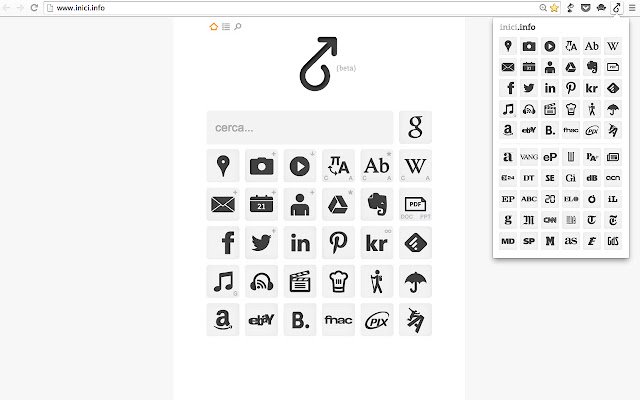The width and height of the screenshot is (640, 400).
Task: Click the inici.info title in popup
Action: click(517, 27)
